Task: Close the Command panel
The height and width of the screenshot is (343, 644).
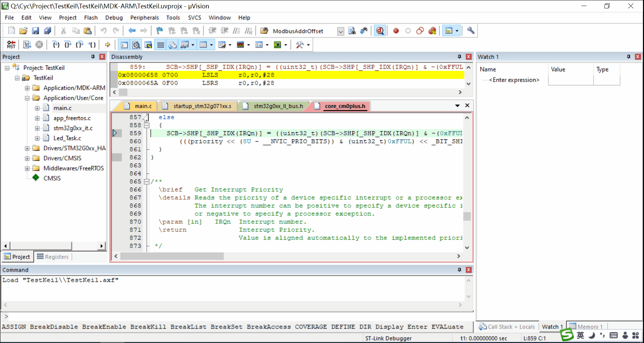Action: coord(469,270)
